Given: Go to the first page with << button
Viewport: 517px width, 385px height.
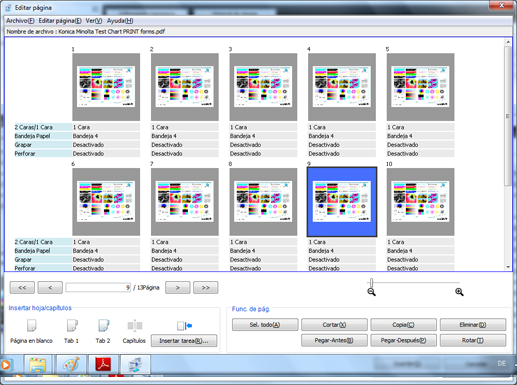Looking at the screenshot, I should point(22,288).
